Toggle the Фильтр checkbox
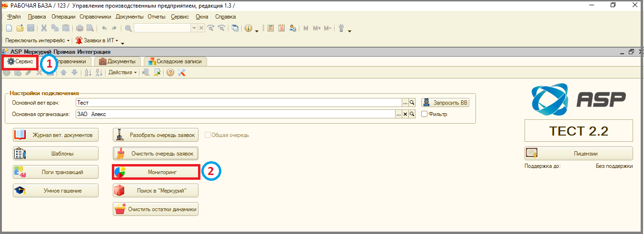Viewport: 644px width, 234px height. point(425,114)
